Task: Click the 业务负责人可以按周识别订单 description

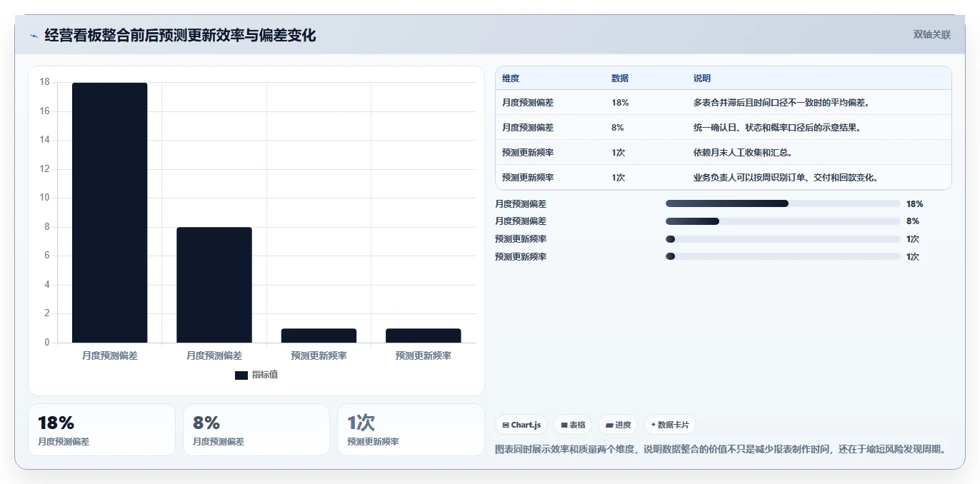Action: (x=786, y=178)
